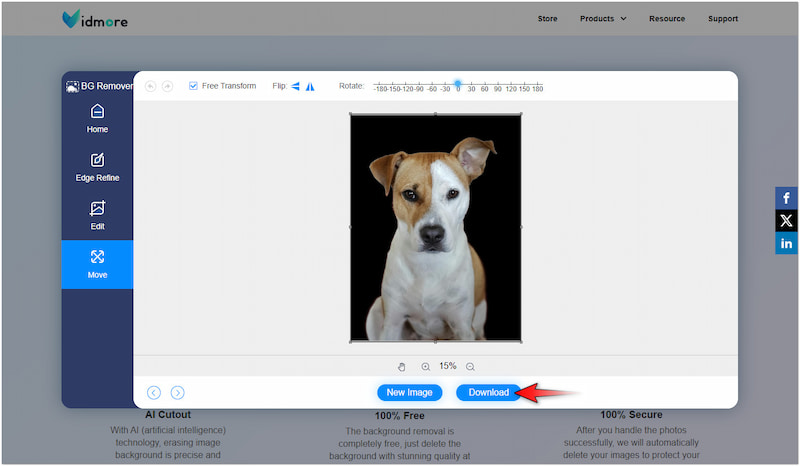This screenshot has width=800, height=466.
Task: Select the hand pan tool
Action: (x=402, y=367)
